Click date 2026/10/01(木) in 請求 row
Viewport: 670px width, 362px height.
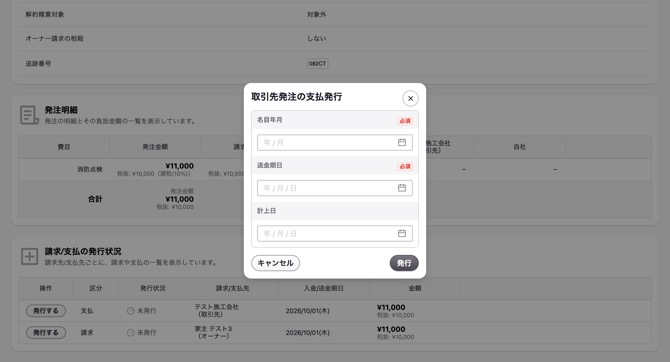click(x=308, y=333)
